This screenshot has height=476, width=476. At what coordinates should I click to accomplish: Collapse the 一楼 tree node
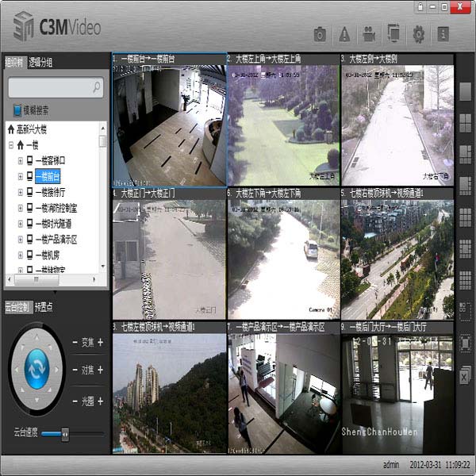coord(11,145)
